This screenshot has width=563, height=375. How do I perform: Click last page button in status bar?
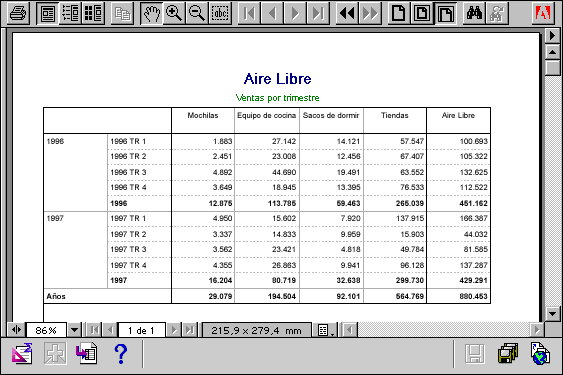tap(190, 330)
